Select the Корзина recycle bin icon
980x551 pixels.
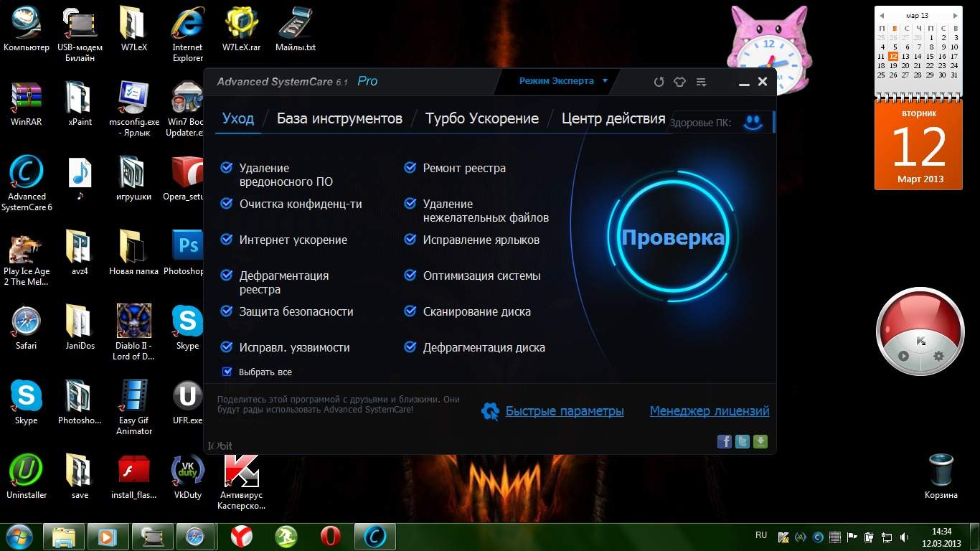(941, 477)
